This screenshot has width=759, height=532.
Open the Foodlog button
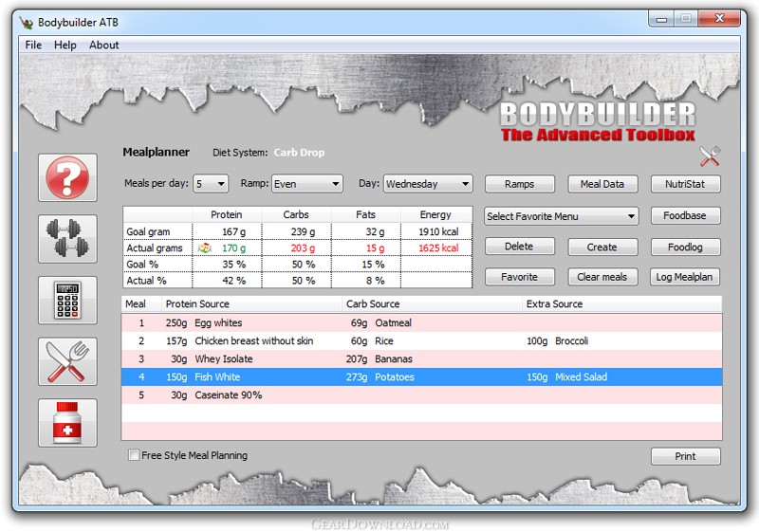coord(685,247)
